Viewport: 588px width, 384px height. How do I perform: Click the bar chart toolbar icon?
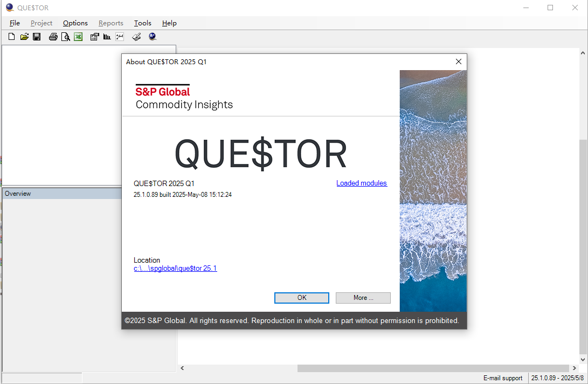pos(107,37)
